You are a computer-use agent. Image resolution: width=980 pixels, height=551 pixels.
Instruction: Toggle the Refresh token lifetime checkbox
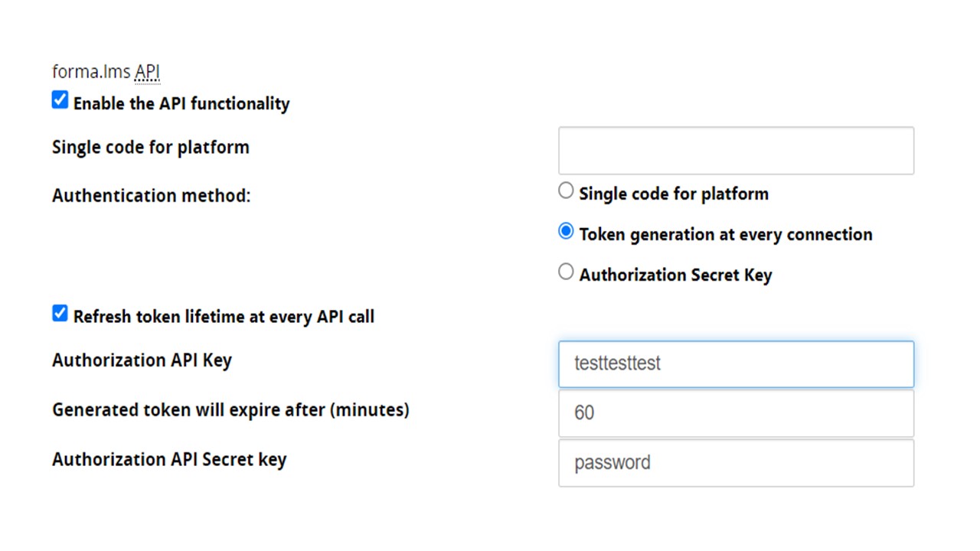point(60,313)
